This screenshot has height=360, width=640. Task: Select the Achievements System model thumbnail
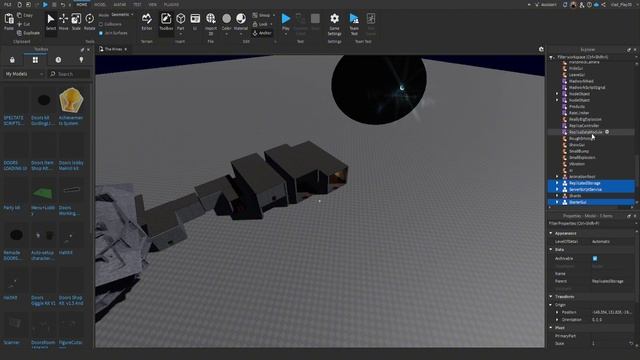pos(71,100)
